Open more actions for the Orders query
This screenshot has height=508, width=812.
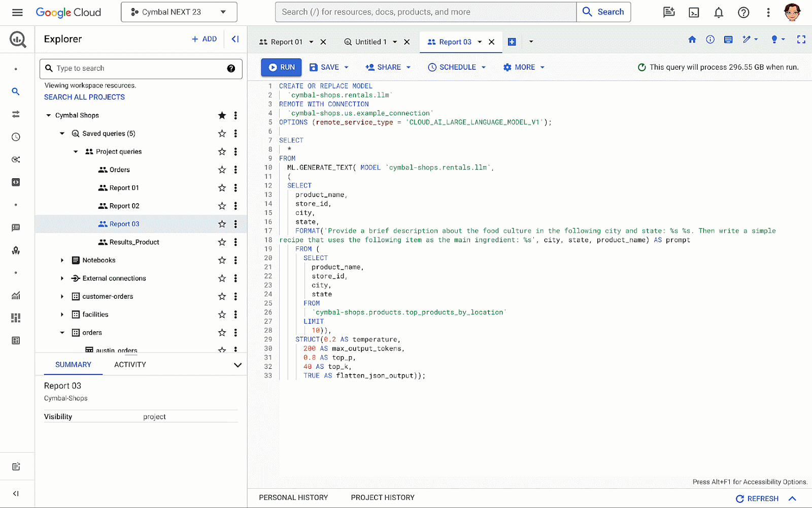coord(235,170)
